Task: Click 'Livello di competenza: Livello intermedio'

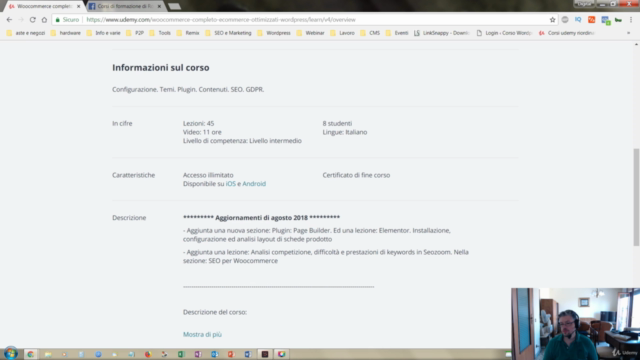Action: coord(242,140)
